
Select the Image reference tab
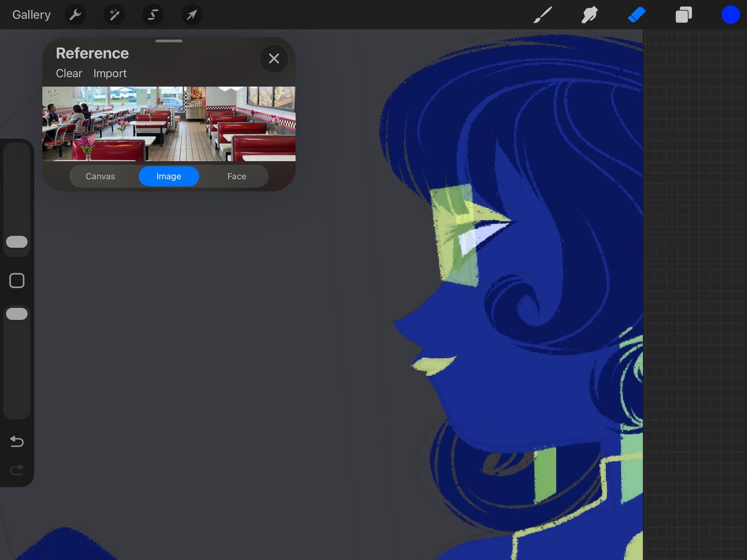coord(169,176)
